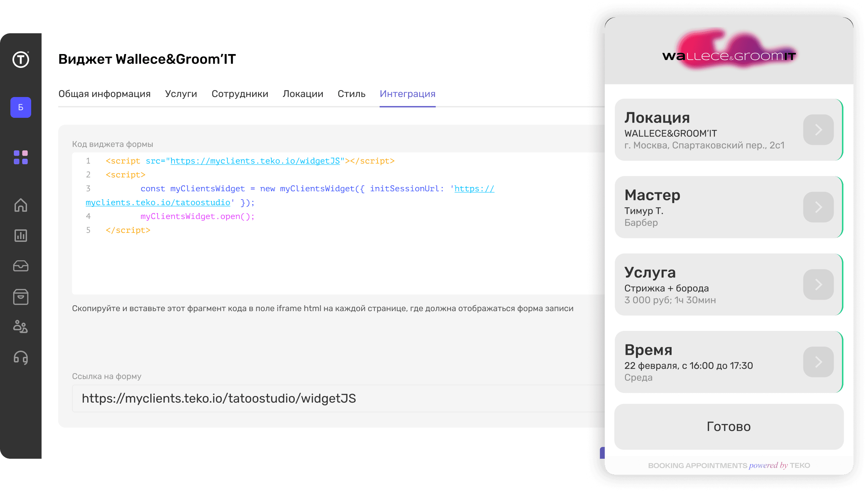Viewport: 868px width, 492px height.
Task: Open the archive box icon
Action: pos(21,297)
